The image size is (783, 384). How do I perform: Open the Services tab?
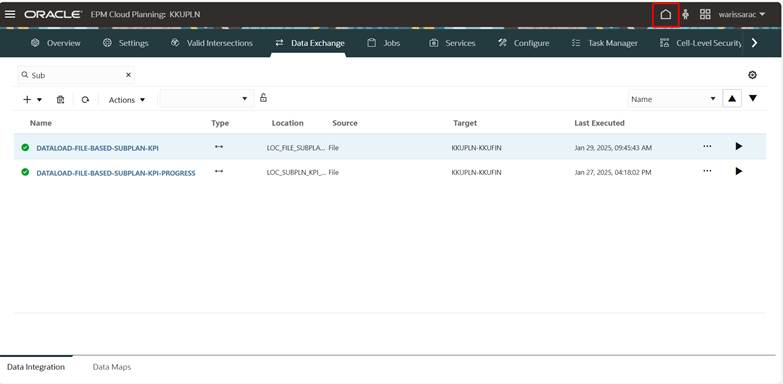point(452,43)
